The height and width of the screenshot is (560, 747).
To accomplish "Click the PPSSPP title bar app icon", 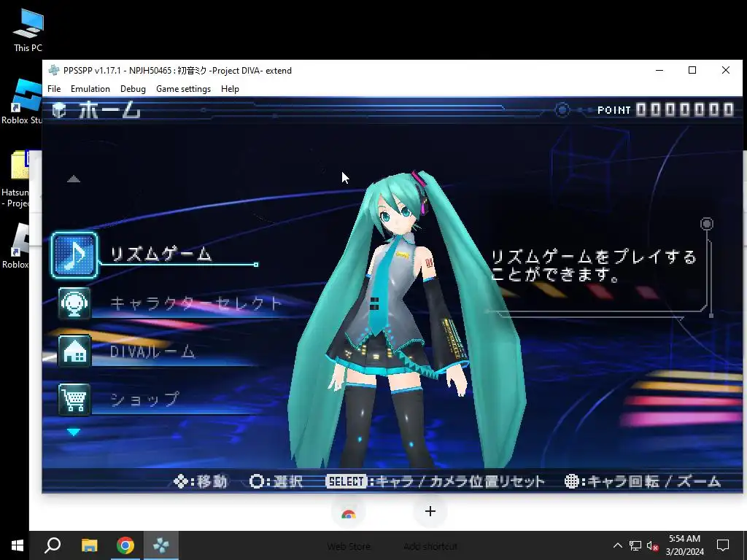I will [x=54, y=71].
